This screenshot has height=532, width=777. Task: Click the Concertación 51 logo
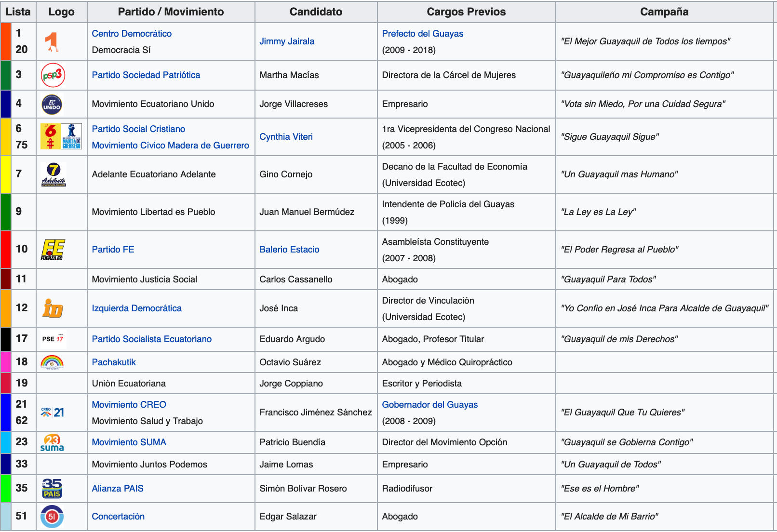pyautogui.click(x=52, y=517)
